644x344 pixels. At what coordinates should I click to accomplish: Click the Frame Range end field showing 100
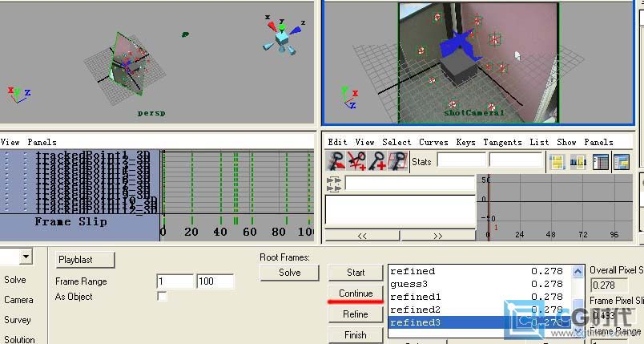pos(215,281)
